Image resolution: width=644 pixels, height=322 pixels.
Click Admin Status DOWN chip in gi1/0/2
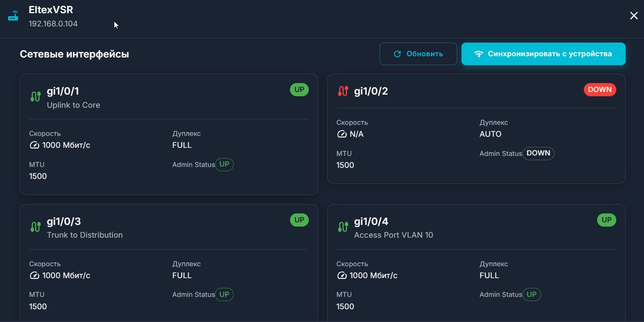point(538,153)
